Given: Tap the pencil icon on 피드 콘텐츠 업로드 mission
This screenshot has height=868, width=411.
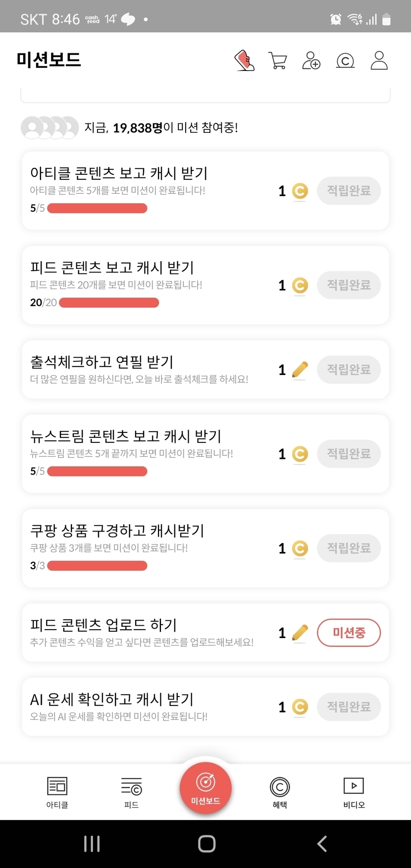Looking at the screenshot, I should (x=300, y=633).
